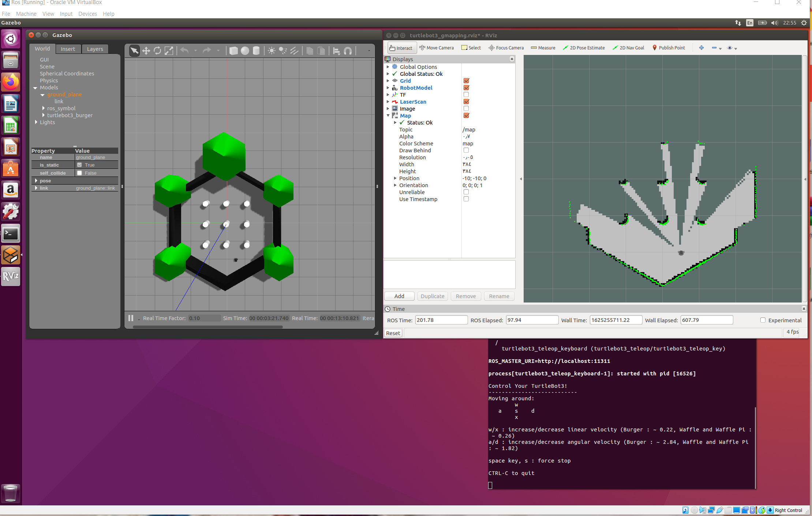The image size is (812, 516).
Task: Switch to the Insert tab in Gazebo
Action: click(68, 49)
